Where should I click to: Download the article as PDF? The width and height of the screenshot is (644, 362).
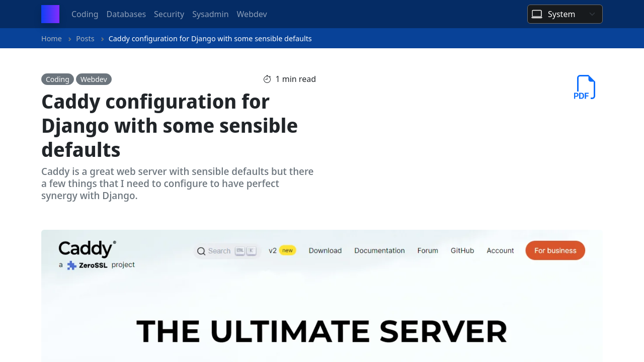(585, 86)
